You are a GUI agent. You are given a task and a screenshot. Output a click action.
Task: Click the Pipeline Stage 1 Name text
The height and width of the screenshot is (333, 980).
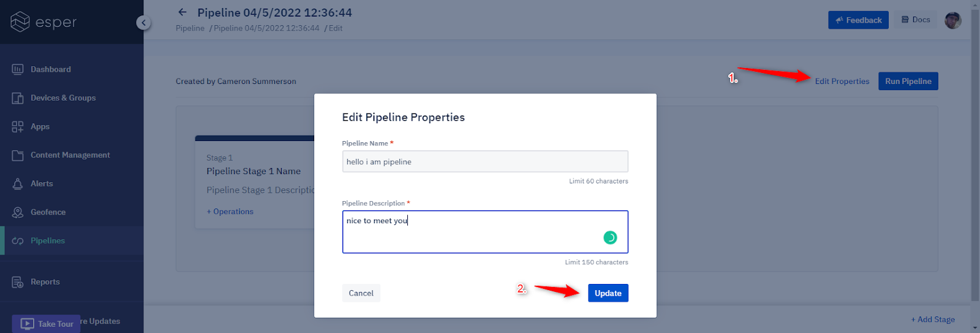click(254, 171)
